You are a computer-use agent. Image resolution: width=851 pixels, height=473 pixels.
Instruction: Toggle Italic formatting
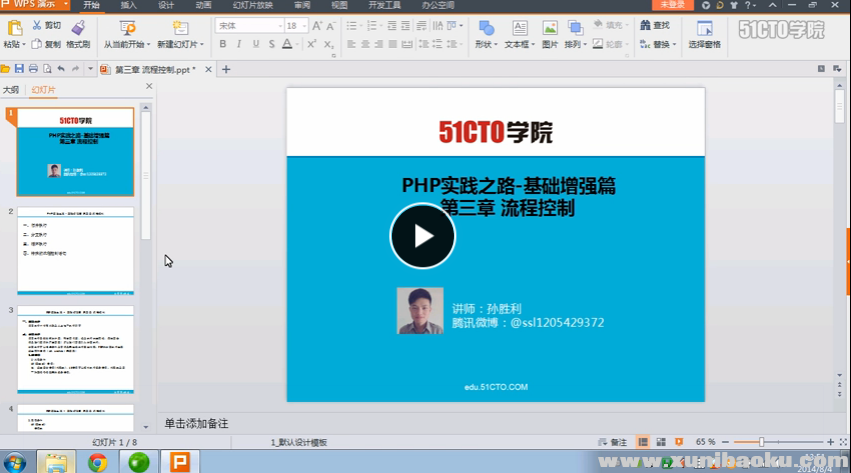coord(240,44)
